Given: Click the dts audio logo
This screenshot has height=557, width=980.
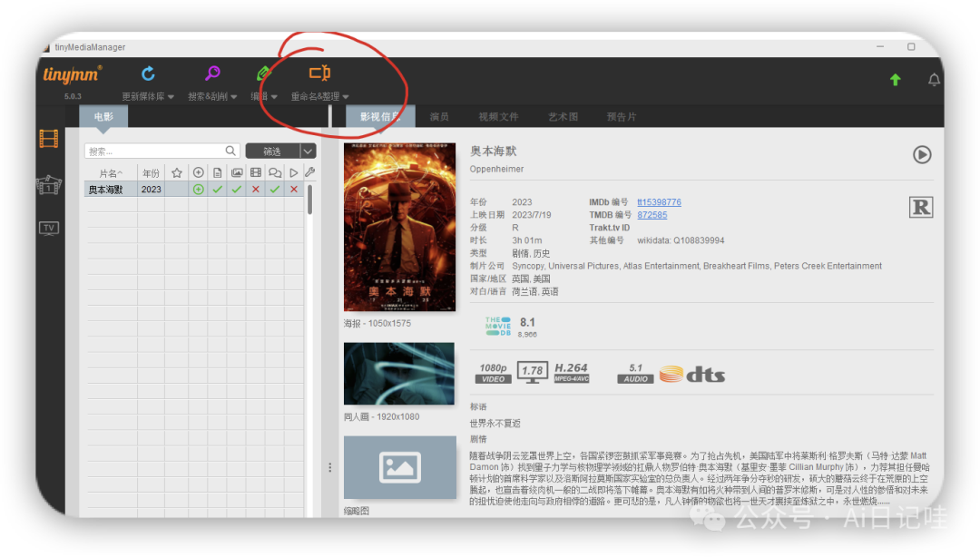Looking at the screenshot, I should click(x=692, y=374).
